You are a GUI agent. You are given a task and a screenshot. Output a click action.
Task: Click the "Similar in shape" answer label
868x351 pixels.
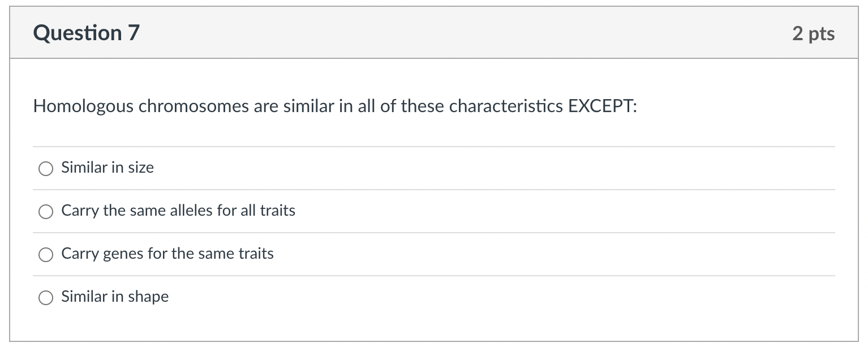[115, 297]
